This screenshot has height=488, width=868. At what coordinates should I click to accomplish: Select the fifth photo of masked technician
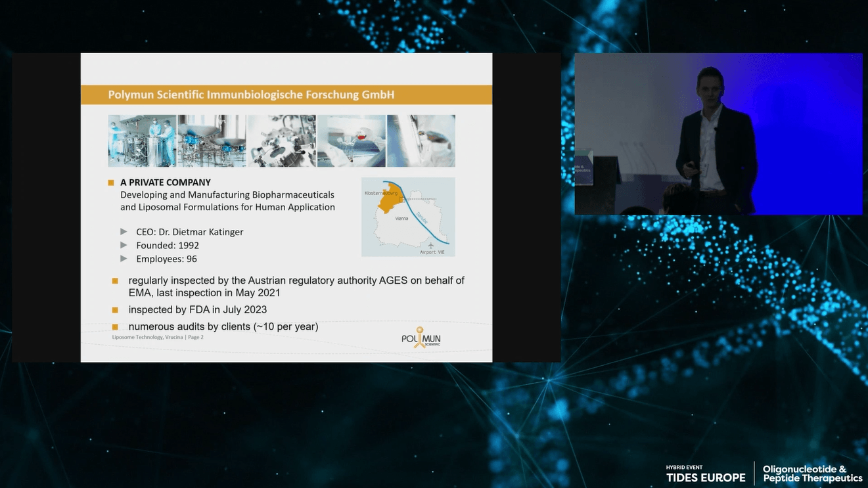tap(421, 141)
